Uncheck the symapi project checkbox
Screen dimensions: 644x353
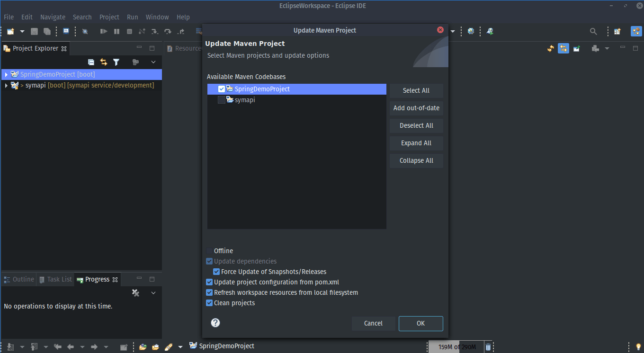coord(221,100)
